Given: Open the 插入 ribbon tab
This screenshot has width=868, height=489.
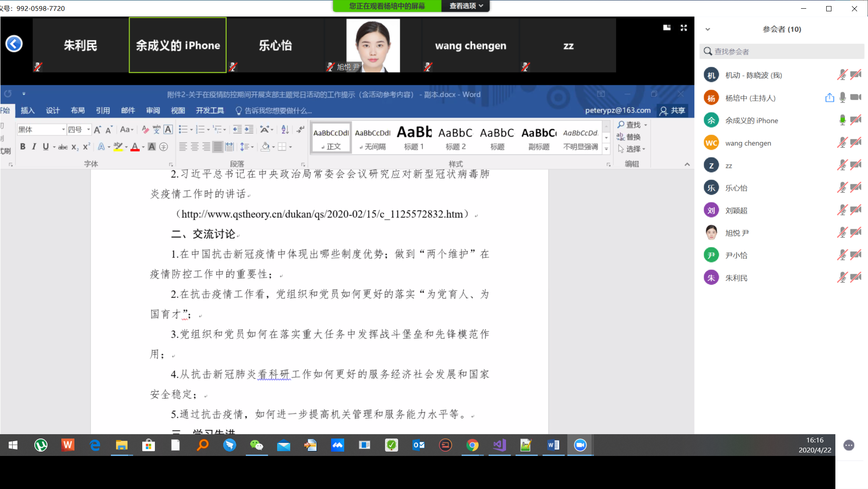Looking at the screenshot, I should [27, 111].
